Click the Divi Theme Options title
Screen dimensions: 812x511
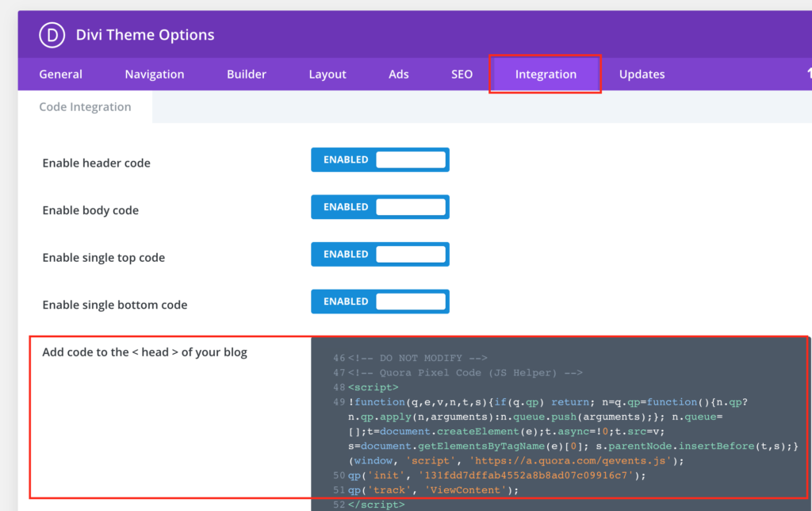[145, 35]
